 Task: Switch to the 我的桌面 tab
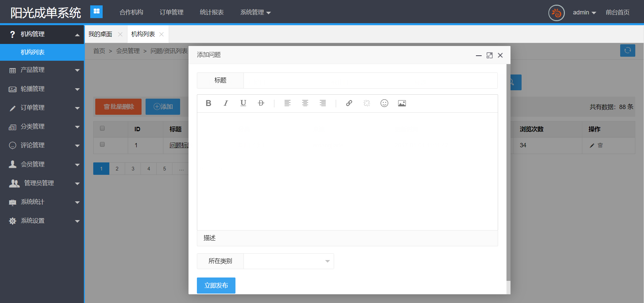[100, 34]
